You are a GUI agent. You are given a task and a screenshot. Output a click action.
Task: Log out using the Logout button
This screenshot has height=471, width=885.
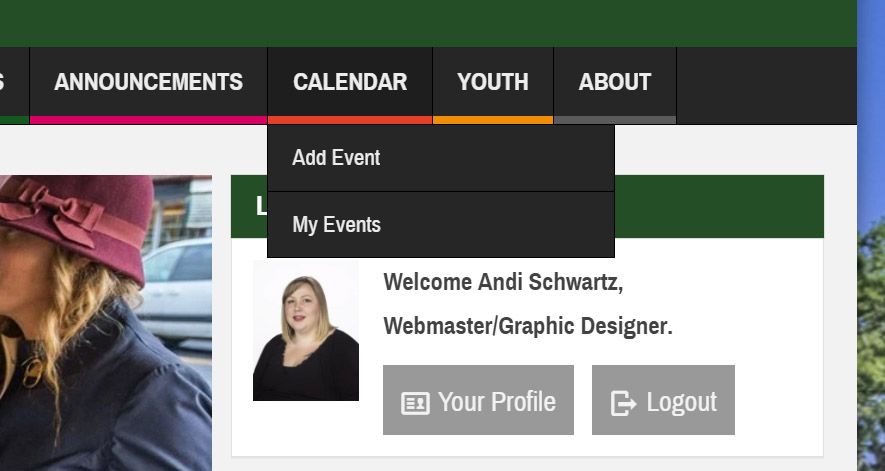click(663, 401)
